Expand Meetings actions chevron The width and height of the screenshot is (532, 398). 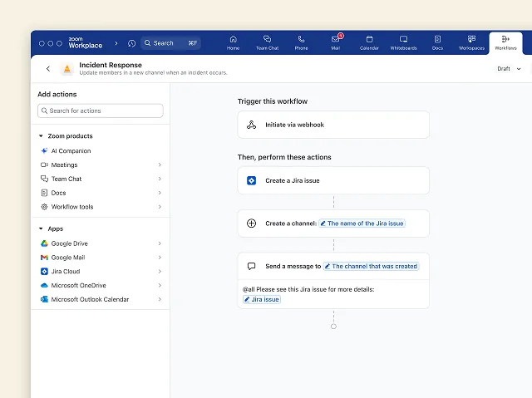[160, 165]
